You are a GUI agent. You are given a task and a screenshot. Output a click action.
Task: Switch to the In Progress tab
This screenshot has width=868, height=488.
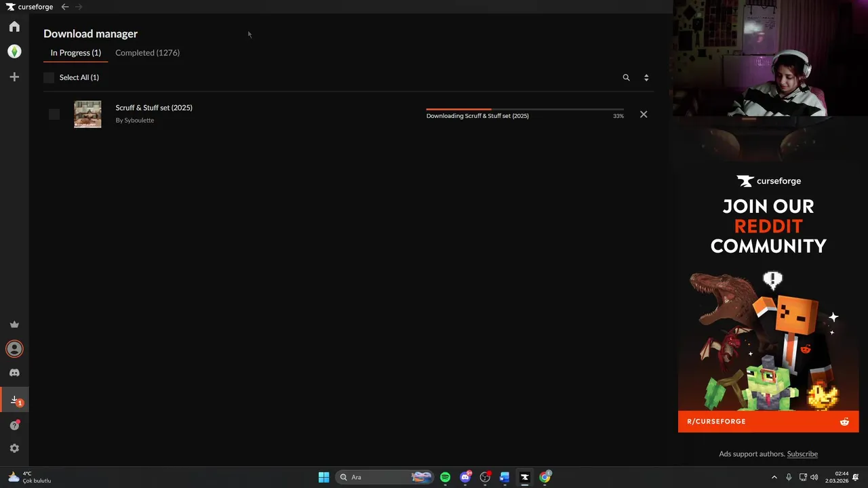tap(76, 53)
